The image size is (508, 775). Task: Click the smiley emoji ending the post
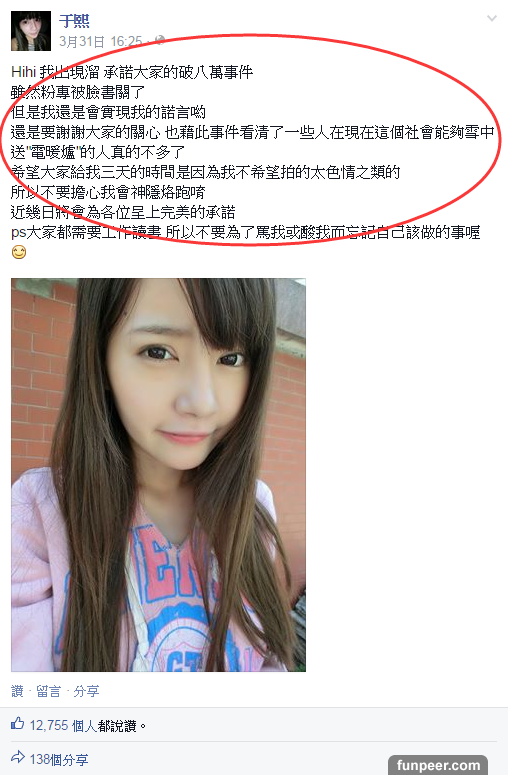pyautogui.click(x=19, y=253)
